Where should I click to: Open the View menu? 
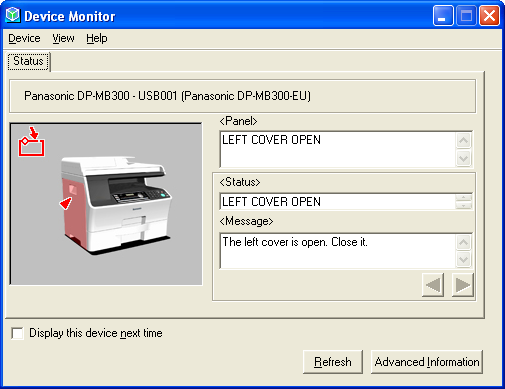[63, 38]
